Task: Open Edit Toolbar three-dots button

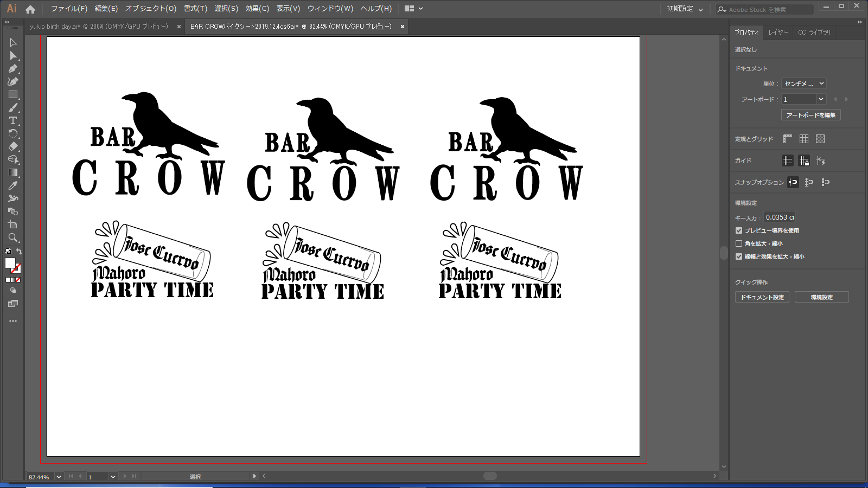Action: pyautogui.click(x=13, y=321)
